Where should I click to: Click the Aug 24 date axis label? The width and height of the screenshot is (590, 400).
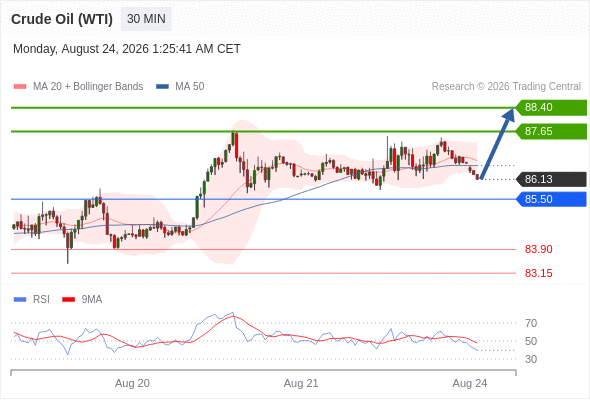click(470, 383)
